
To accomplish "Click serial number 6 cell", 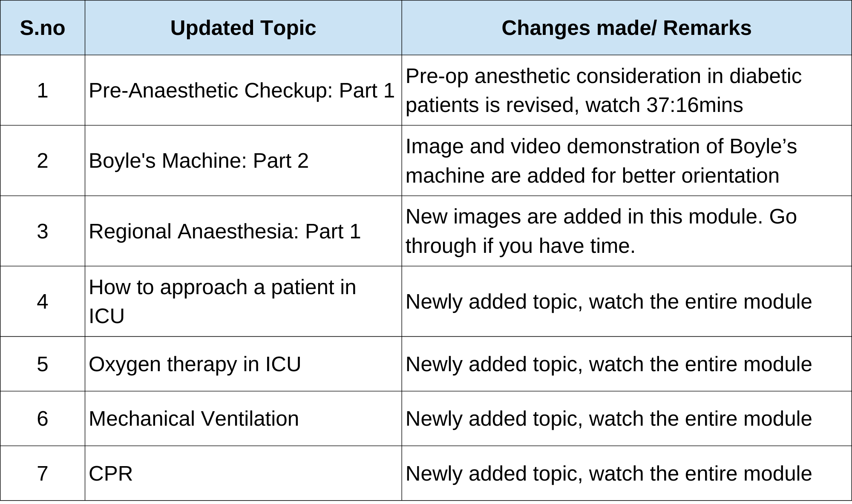I will (x=43, y=419).
